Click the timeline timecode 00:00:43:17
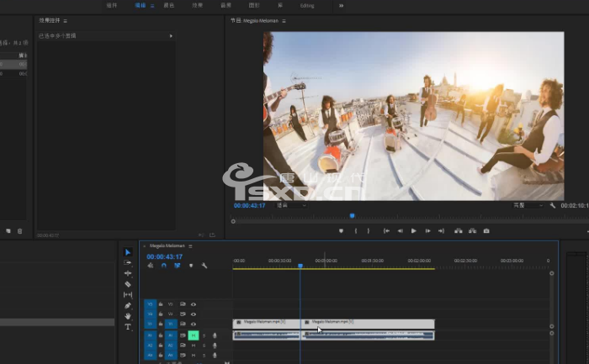This screenshot has height=364, width=589. pyautogui.click(x=165, y=256)
